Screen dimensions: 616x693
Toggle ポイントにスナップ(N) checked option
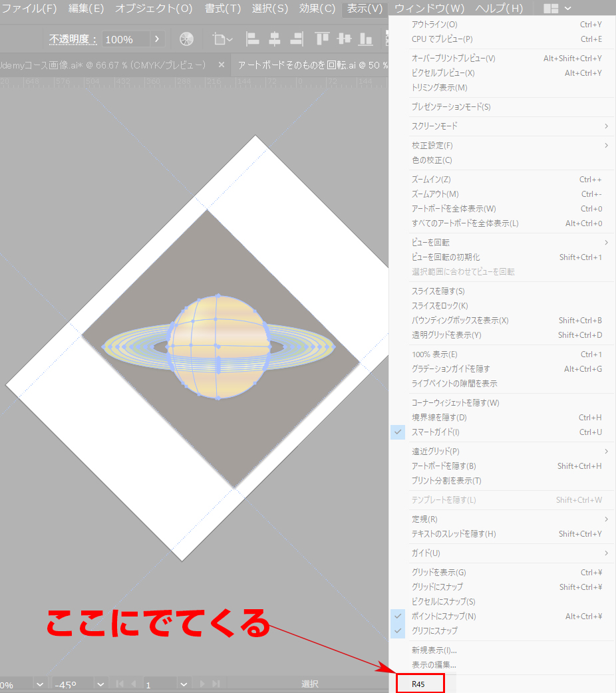pos(502,616)
